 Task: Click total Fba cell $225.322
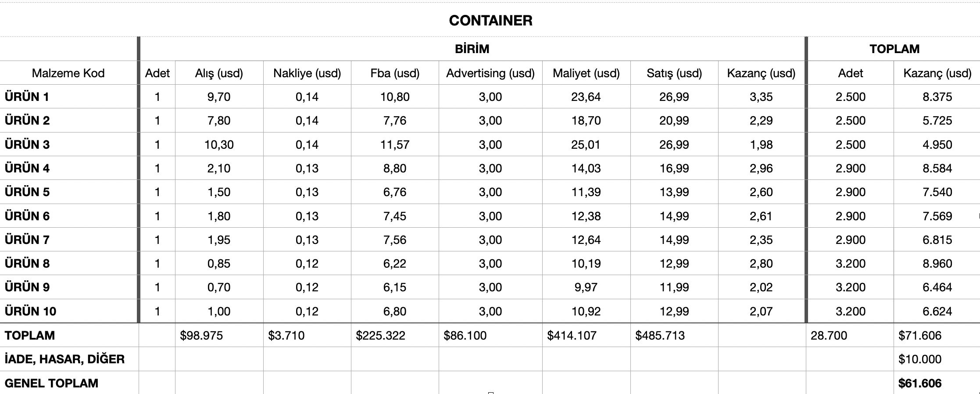[x=380, y=335]
